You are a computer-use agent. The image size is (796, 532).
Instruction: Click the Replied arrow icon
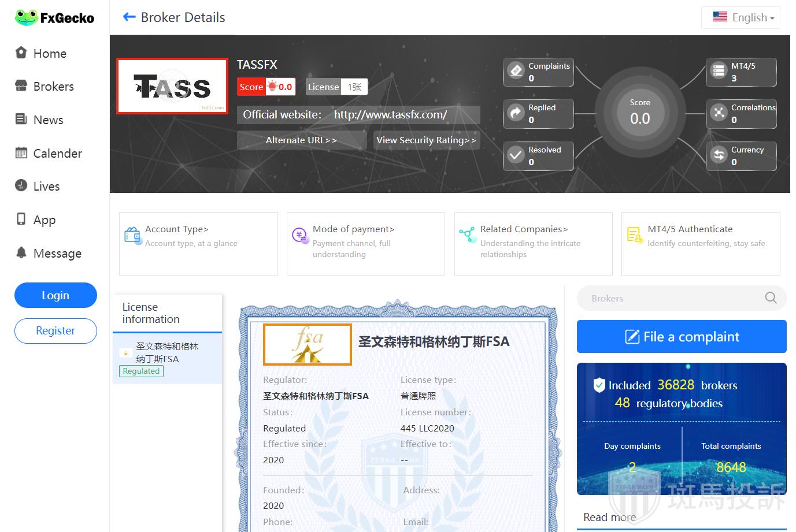pos(516,113)
